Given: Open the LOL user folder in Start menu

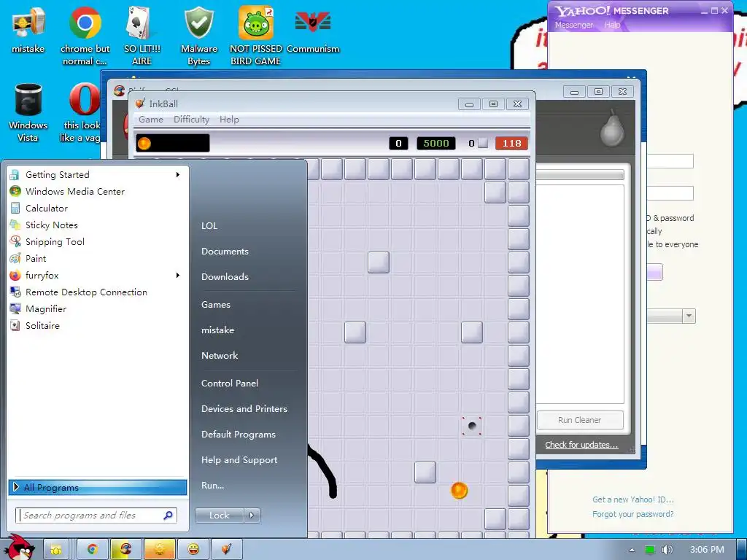Looking at the screenshot, I should (x=209, y=226).
